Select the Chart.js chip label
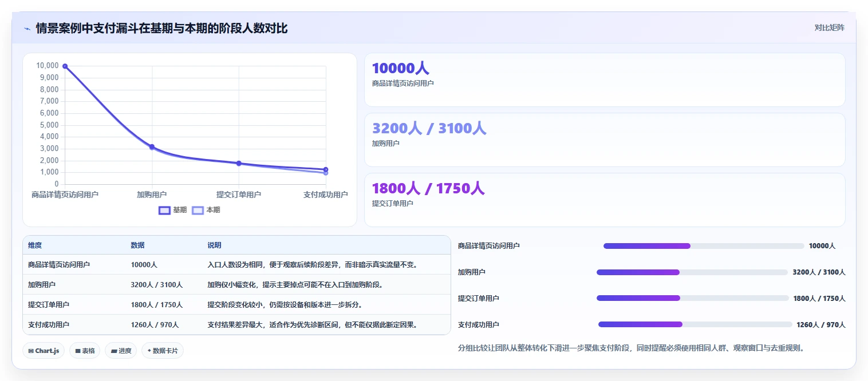868x381 pixels. [47, 351]
